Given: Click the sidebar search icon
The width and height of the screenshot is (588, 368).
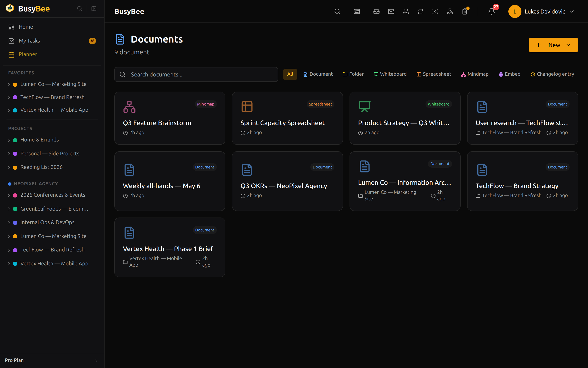Looking at the screenshot, I should coord(79,9).
